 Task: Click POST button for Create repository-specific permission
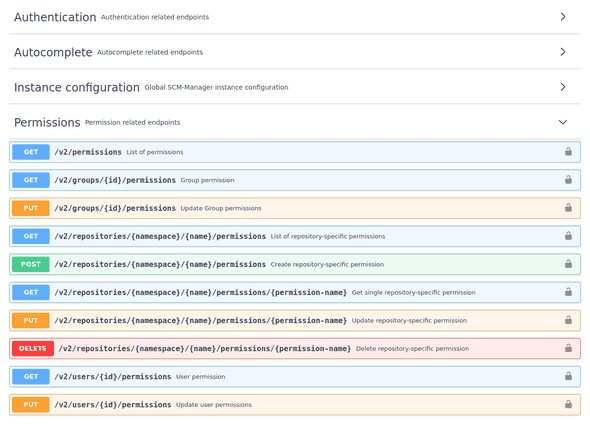31,264
